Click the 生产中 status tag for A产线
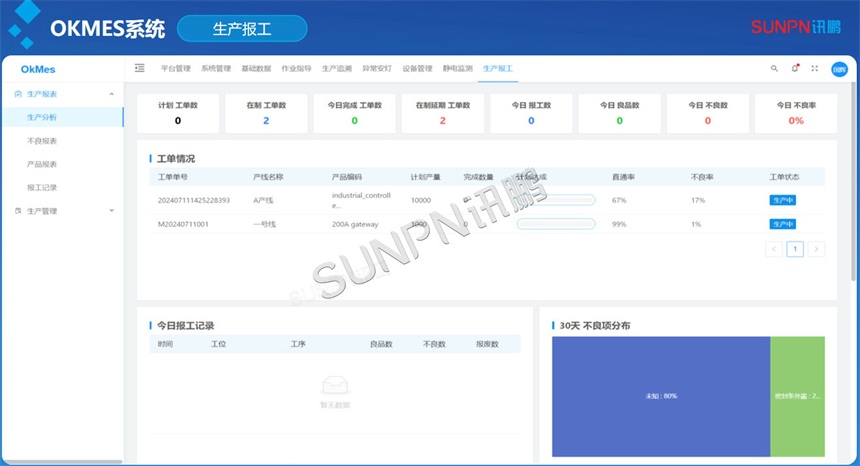The width and height of the screenshot is (860, 466). (x=783, y=200)
